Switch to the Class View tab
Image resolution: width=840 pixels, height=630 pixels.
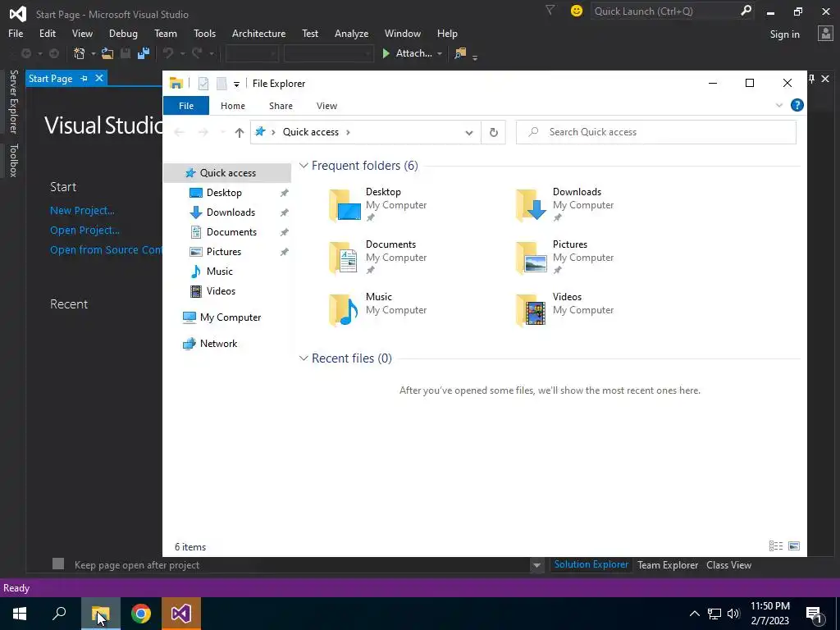(728, 564)
